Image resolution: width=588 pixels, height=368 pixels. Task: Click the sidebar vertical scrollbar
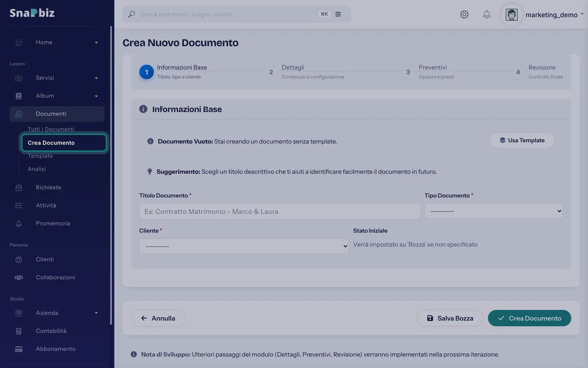click(x=111, y=175)
